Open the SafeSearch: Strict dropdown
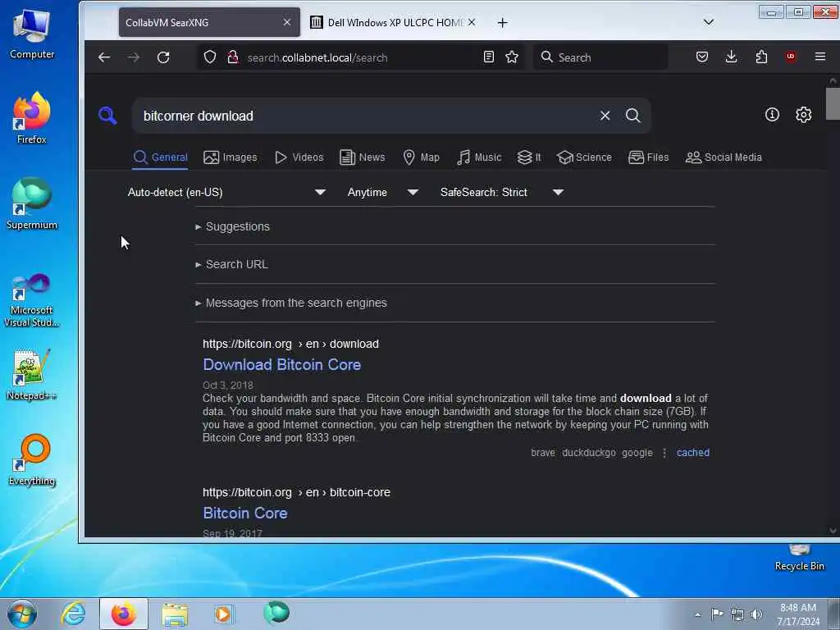Image resolution: width=840 pixels, height=630 pixels. pyautogui.click(x=501, y=192)
